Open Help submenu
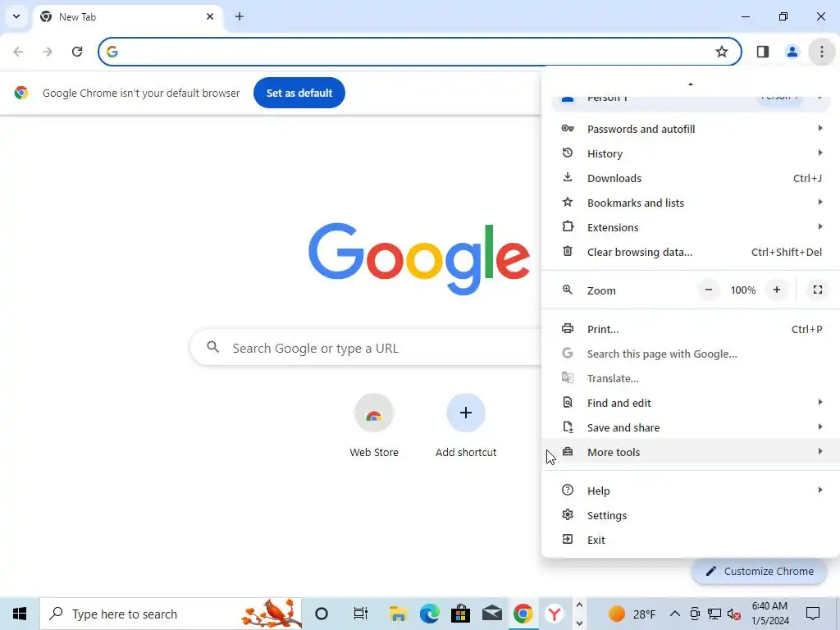840x630 pixels. point(691,491)
